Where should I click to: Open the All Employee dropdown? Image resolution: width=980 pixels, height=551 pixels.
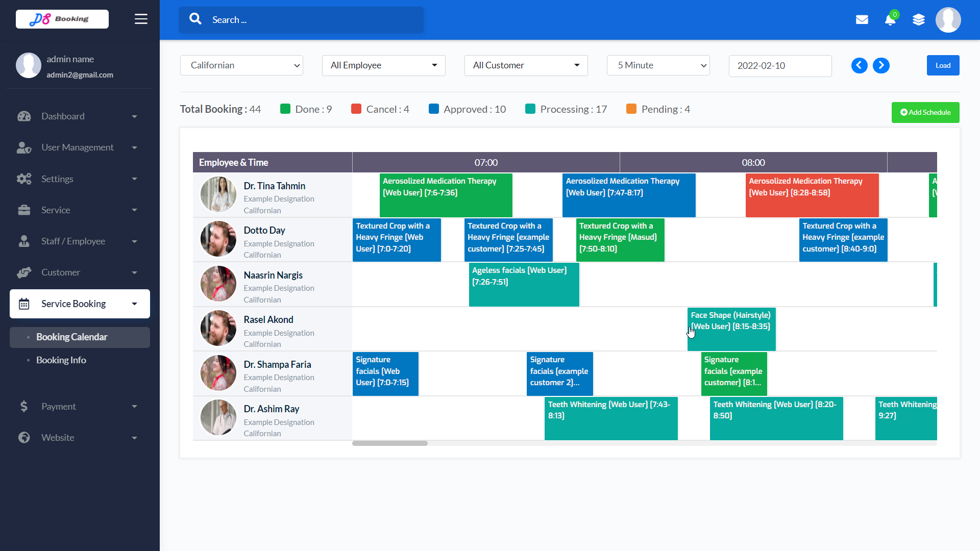click(383, 65)
